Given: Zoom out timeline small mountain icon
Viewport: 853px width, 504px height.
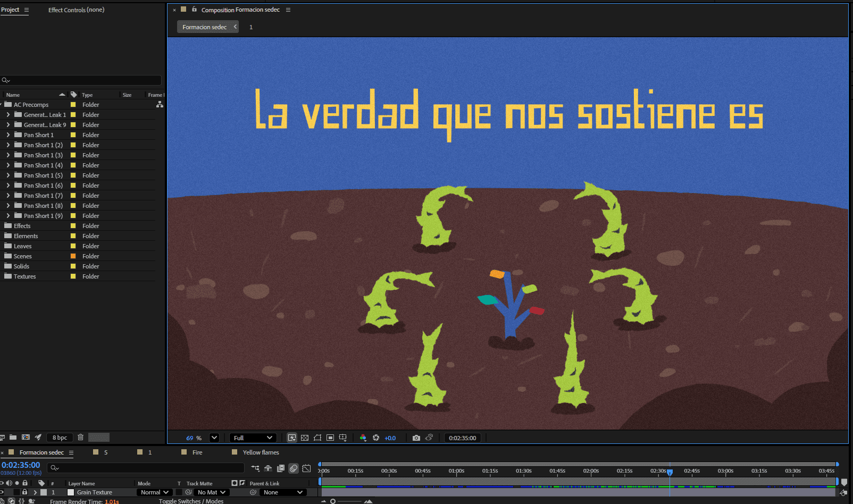Looking at the screenshot, I should pos(323,501).
